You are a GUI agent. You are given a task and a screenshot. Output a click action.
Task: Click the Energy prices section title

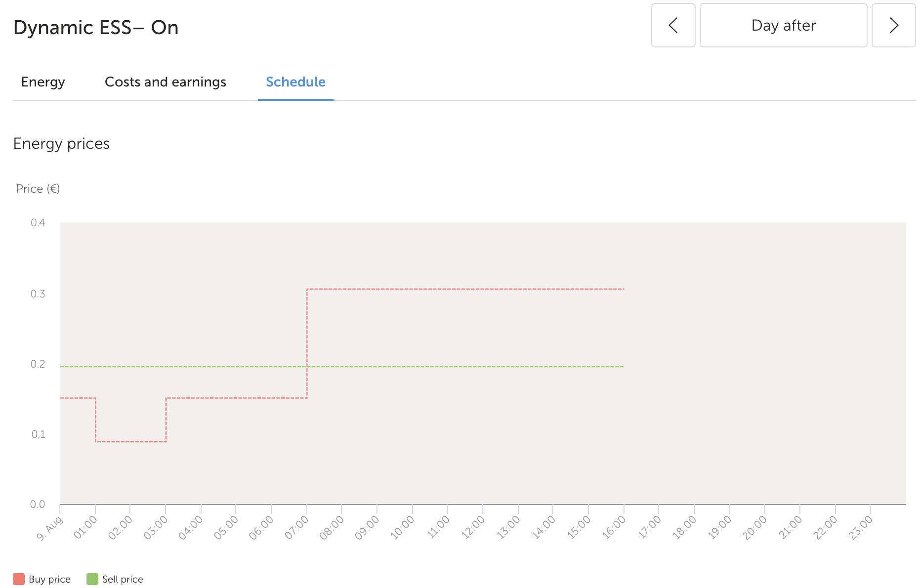coord(61,144)
